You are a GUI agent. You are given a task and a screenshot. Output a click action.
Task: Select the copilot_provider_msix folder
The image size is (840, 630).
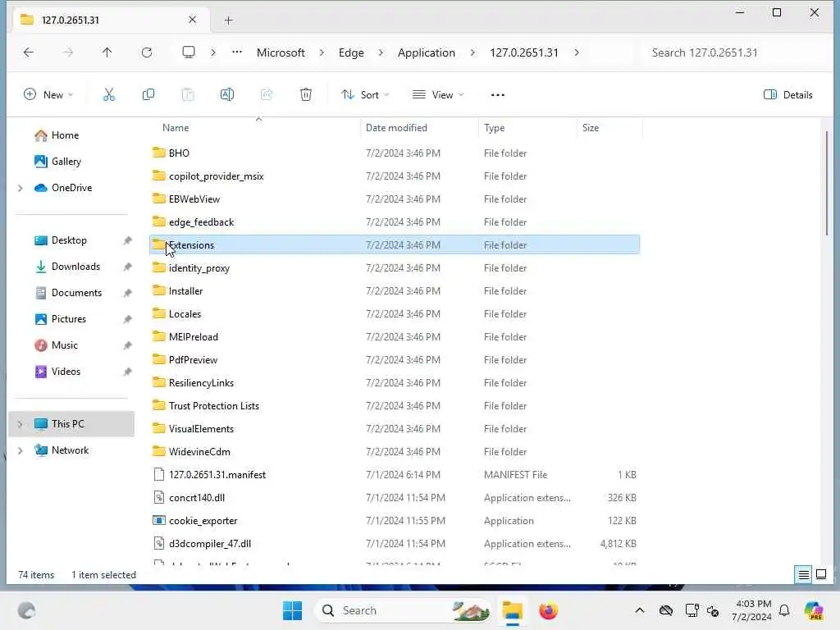395,176
